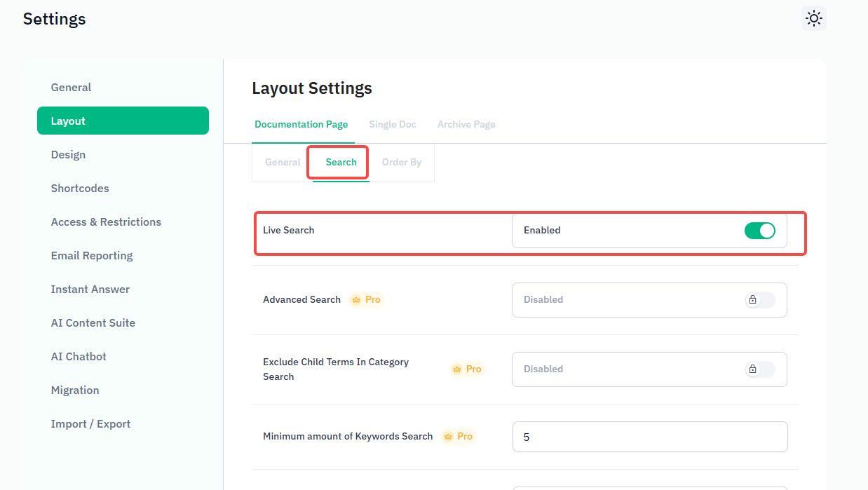868x490 pixels.
Task: Open Access & Restrictions settings
Action: 106,222
